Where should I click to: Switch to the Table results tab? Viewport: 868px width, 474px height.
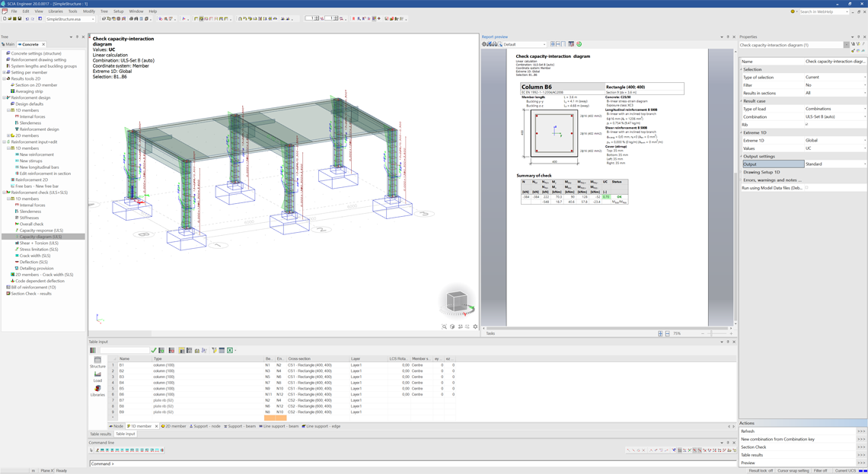coord(101,434)
